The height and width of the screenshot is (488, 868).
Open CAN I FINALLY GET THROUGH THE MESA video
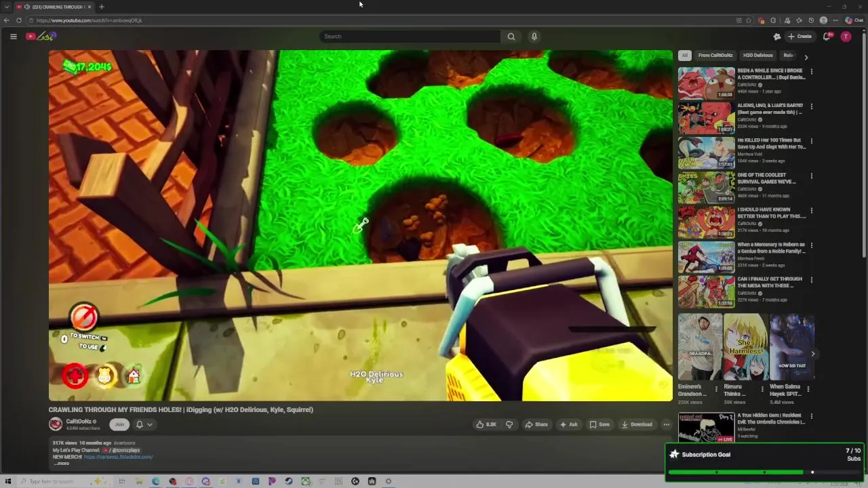743,291
